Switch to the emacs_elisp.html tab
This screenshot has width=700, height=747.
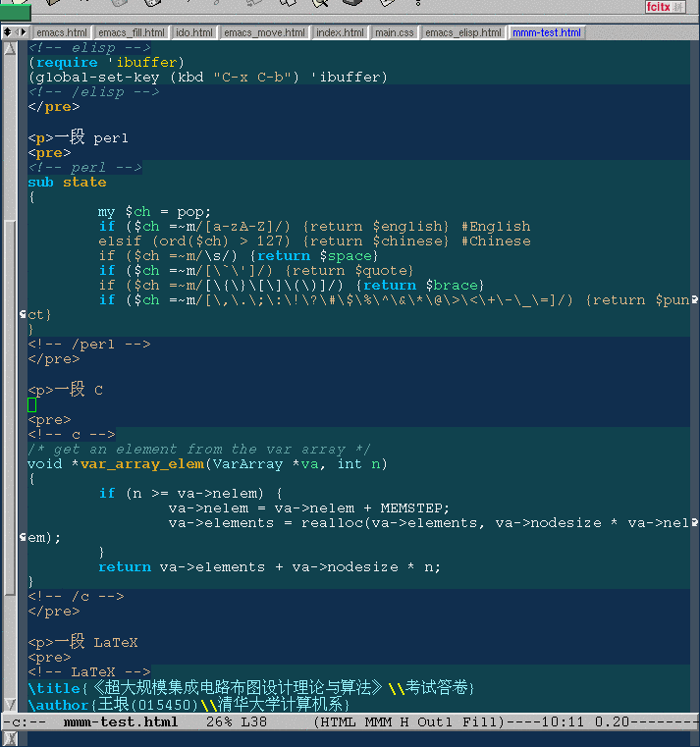click(x=463, y=32)
